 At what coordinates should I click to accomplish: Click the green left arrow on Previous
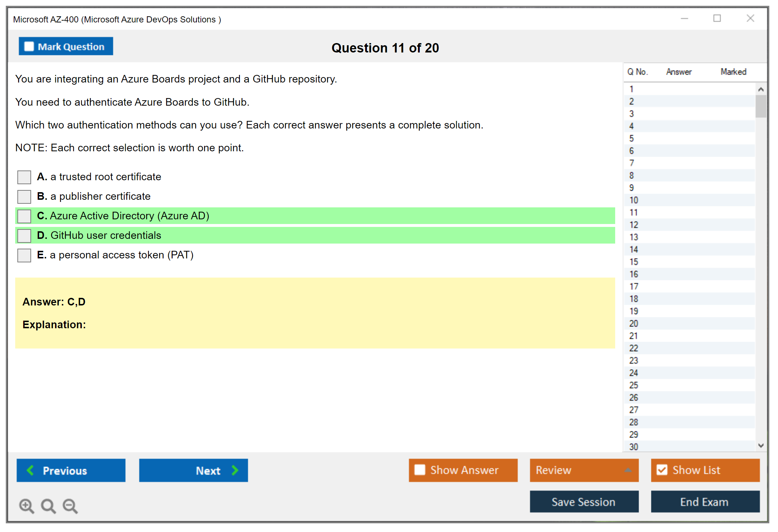coord(30,470)
